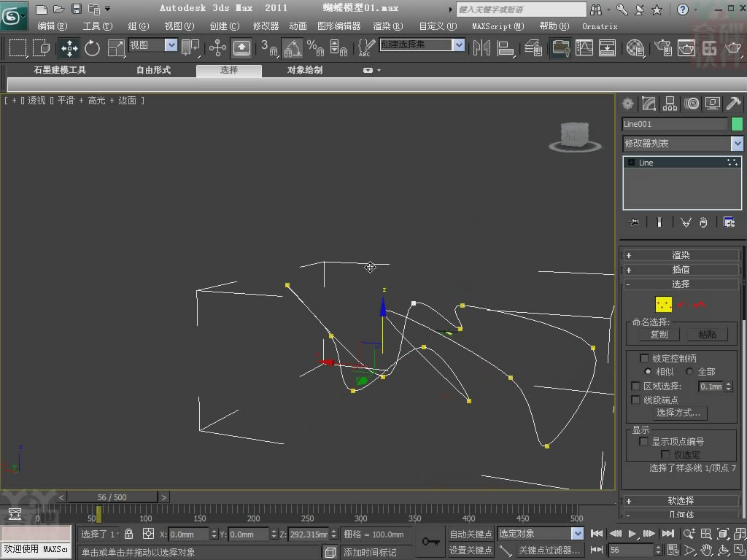This screenshot has width=747, height=560.
Task: Switch to 自由形式 ribbon tab
Action: [153, 70]
